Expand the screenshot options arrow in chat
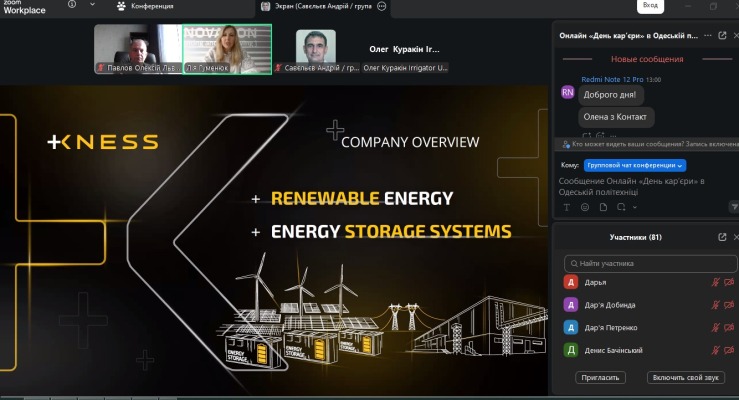This screenshot has width=739, height=400. coord(634,207)
